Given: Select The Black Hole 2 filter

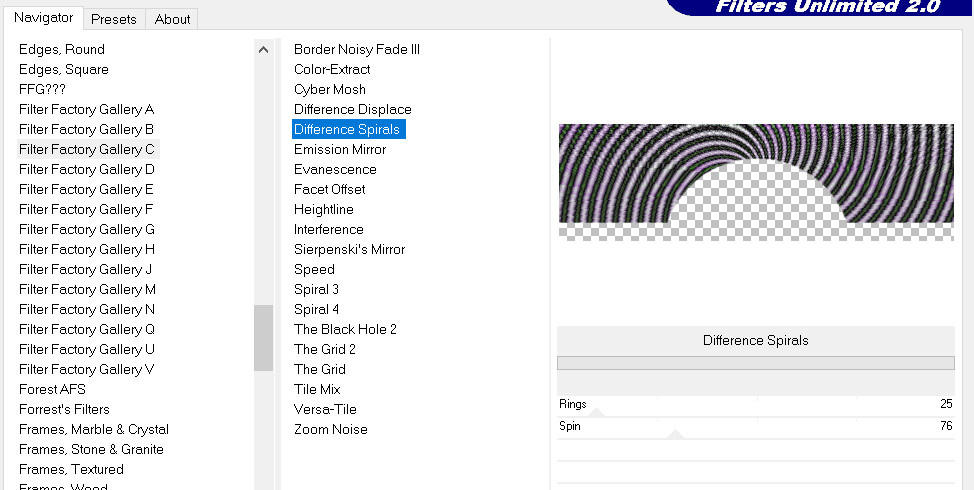Looking at the screenshot, I should pos(345,329).
